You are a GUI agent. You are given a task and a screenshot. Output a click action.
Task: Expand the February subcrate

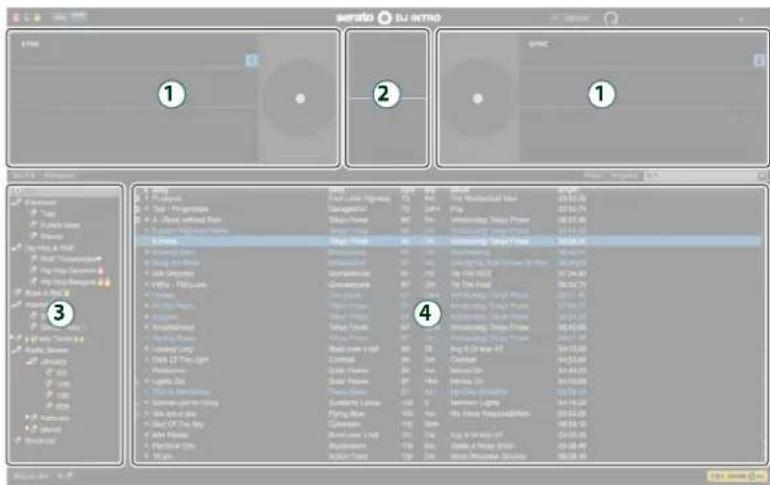(x=28, y=418)
